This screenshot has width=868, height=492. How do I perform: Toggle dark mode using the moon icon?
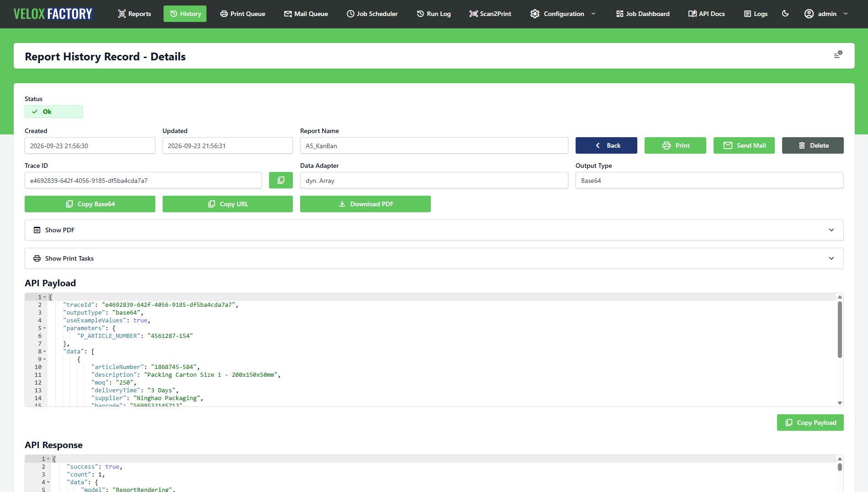pos(785,14)
